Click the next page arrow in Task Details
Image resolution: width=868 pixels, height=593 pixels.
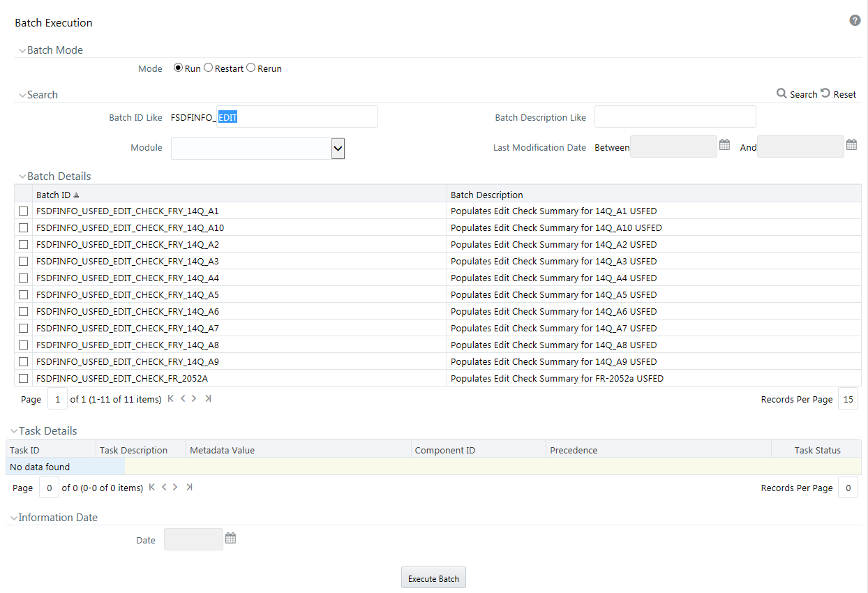pos(176,486)
